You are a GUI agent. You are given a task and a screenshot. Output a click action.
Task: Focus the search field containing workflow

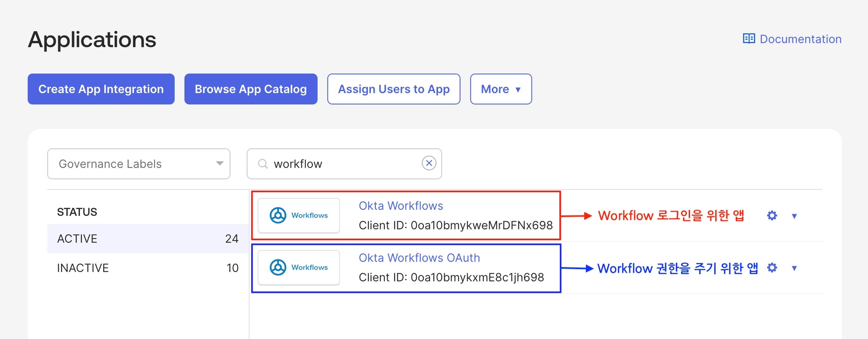tap(344, 164)
